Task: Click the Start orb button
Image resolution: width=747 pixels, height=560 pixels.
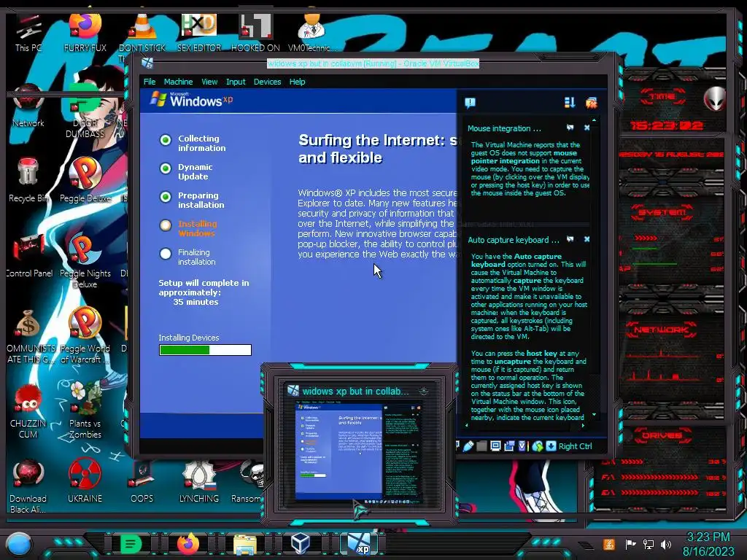Action: click(18, 545)
